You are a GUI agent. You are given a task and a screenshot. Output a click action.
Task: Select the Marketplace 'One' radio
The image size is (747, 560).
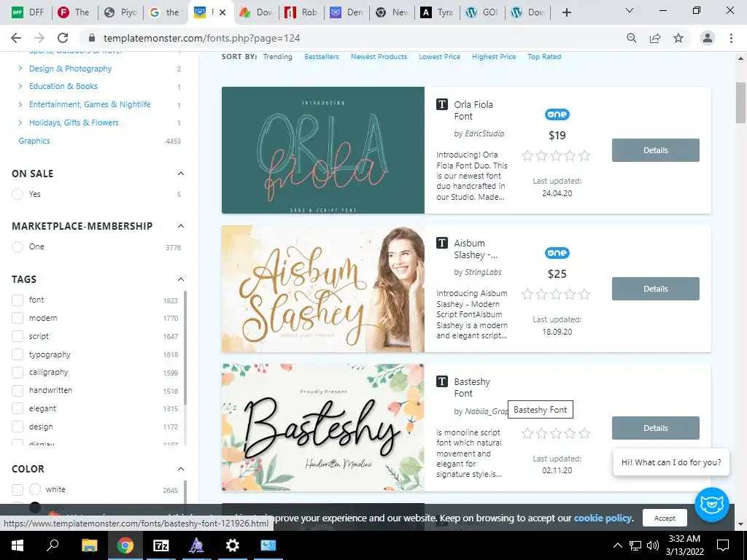pyautogui.click(x=18, y=246)
